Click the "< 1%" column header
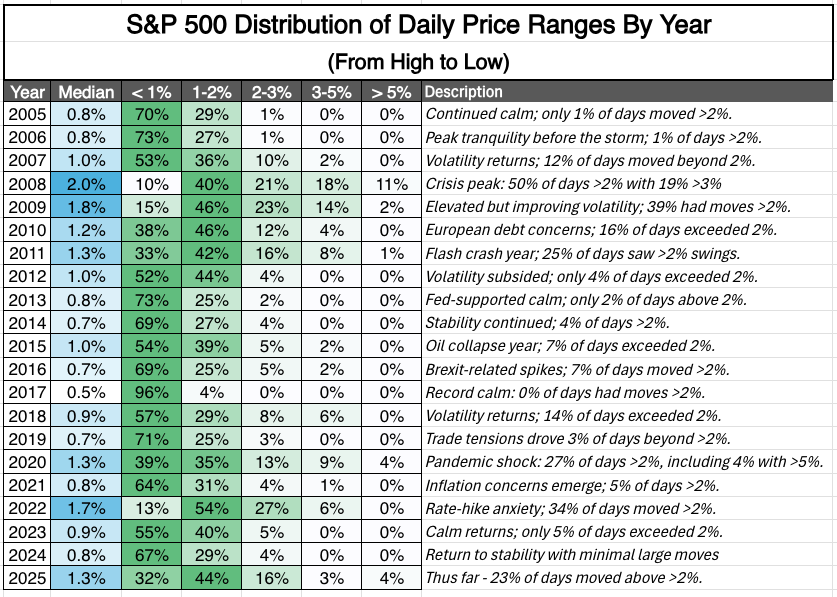Screen dimensions: 837x597 pos(154,92)
